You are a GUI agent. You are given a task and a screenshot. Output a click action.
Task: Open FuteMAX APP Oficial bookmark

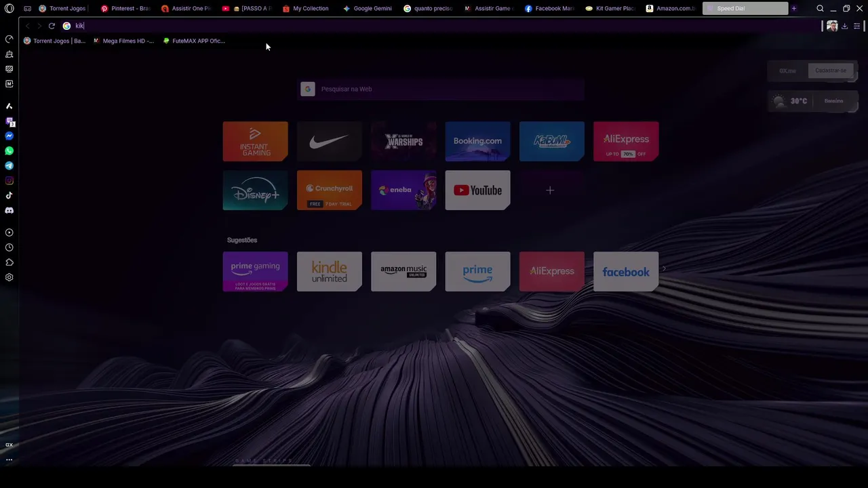click(194, 41)
